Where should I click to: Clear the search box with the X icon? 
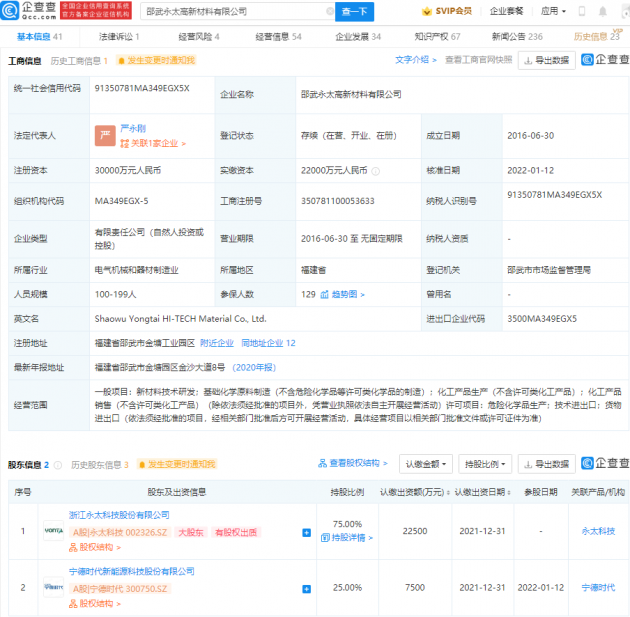(329, 11)
